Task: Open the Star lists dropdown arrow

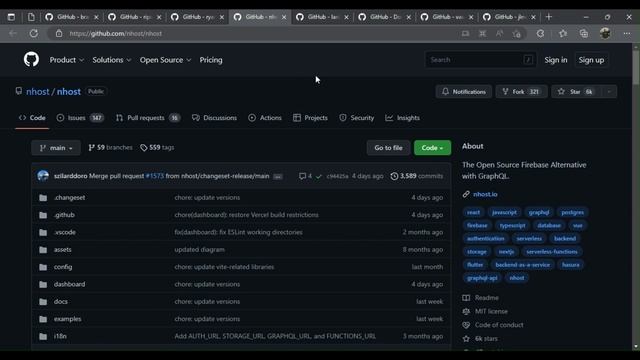Action: click(x=609, y=92)
